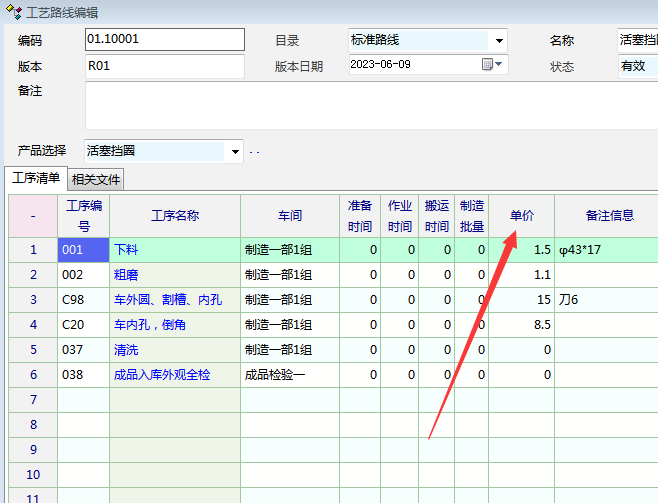Expand the 目录 标准路线 dropdown
The image size is (658, 503).
498,41
